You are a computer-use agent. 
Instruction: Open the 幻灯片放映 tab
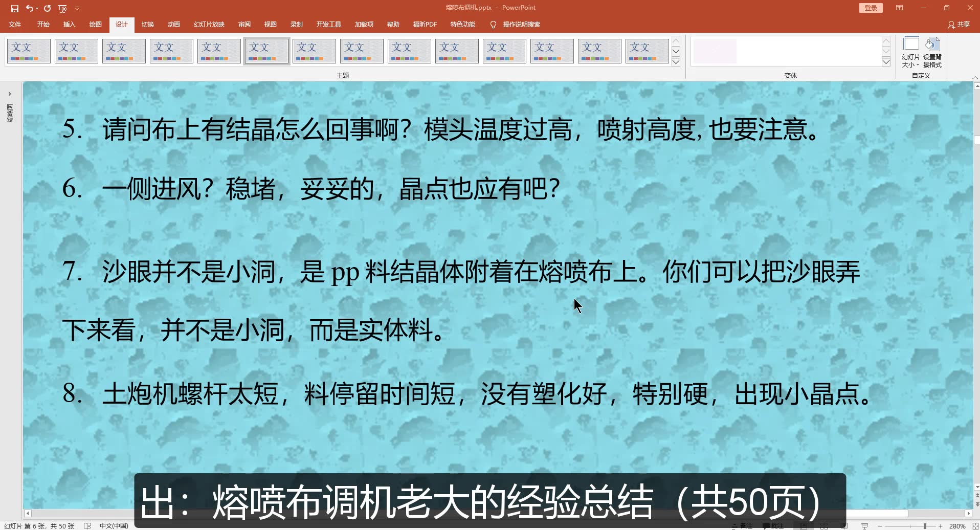click(209, 25)
